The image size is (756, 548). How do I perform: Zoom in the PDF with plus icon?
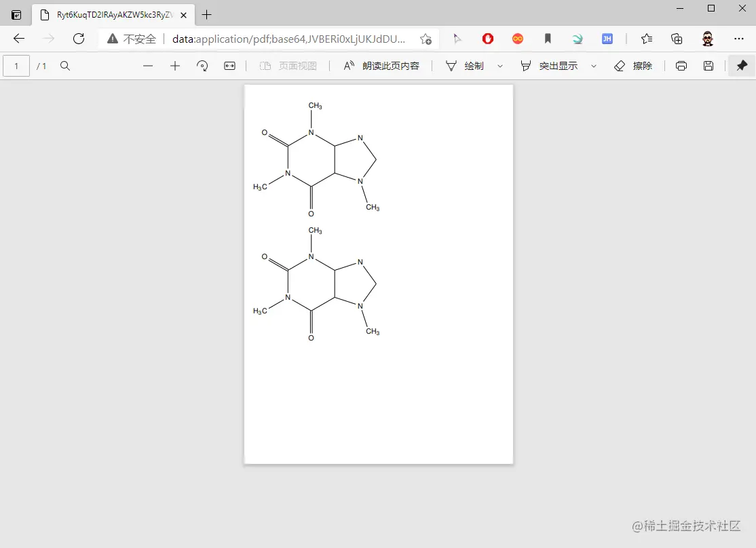[175, 66]
